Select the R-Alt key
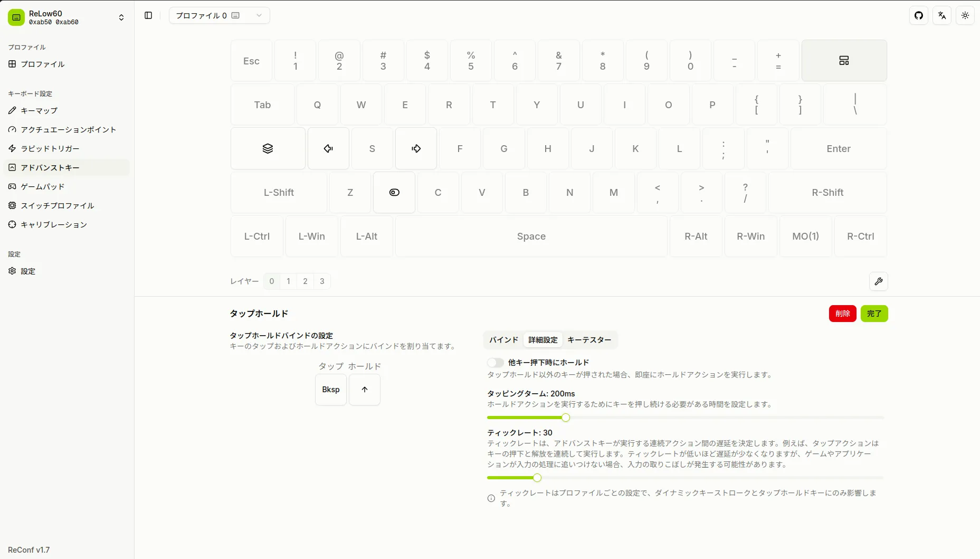The width and height of the screenshot is (980, 559). tap(696, 236)
